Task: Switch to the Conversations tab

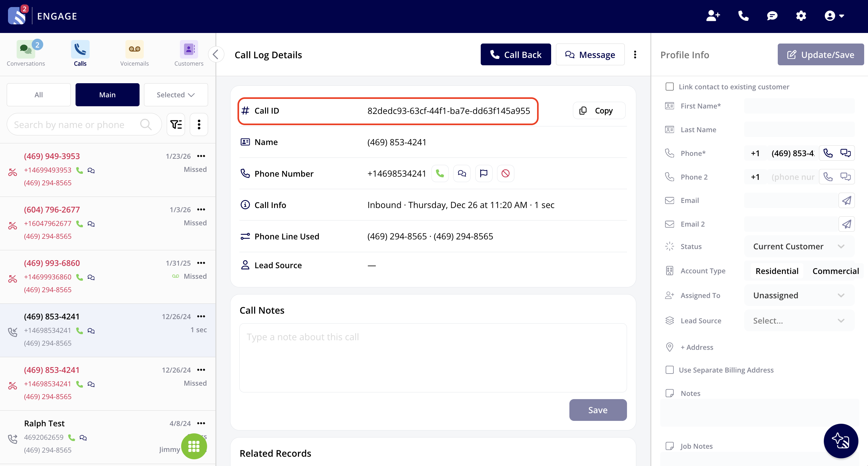Action: [x=26, y=53]
